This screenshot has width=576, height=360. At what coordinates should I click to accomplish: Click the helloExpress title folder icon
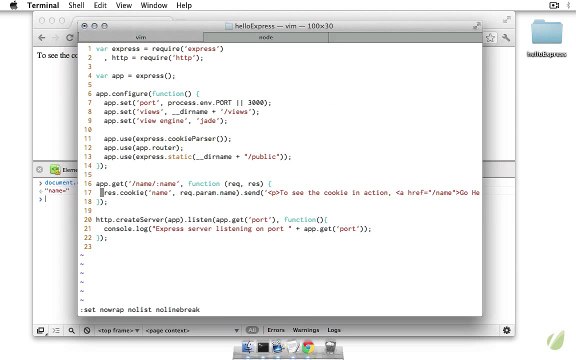tap(229, 26)
